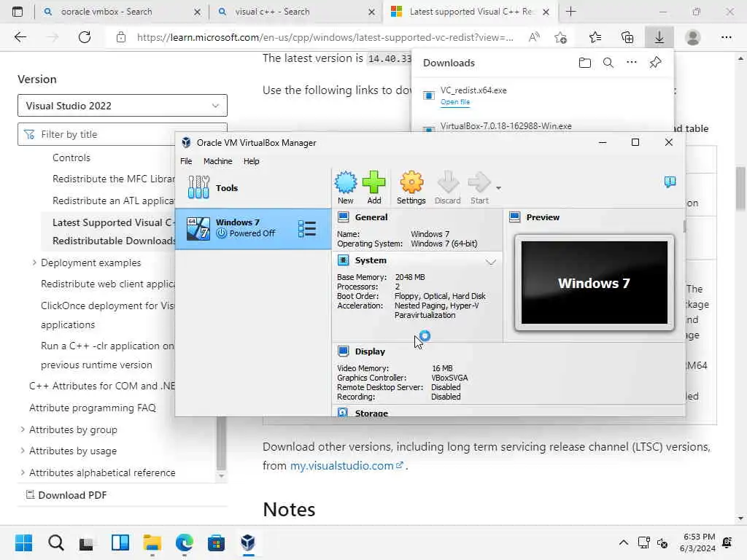Image resolution: width=747 pixels, height=560 pixels.
Task: Go back in Edge browser
Action: [20, 37]
